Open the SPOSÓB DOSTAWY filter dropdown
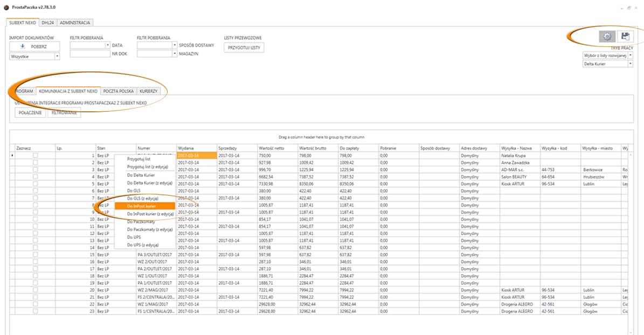The height and width of the screenshot is (335, 644). coord(175,45)
